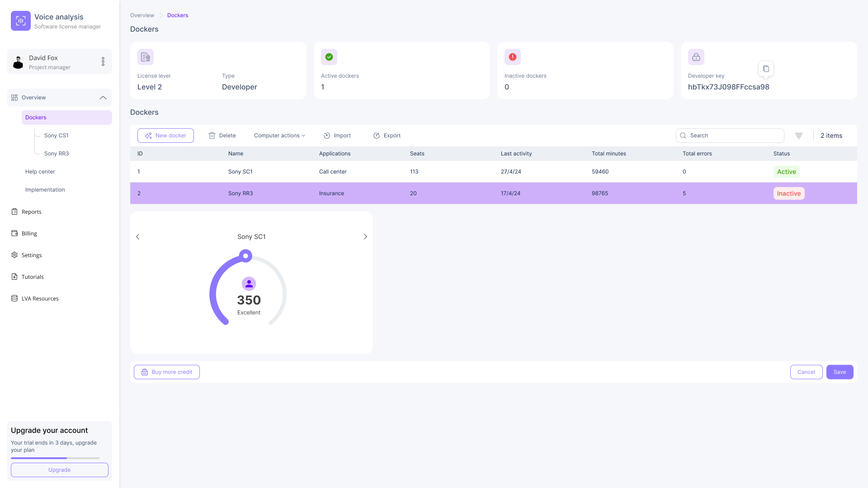Open the Billing sidebar menu item
This screenshot has width=868, height=488.
29,234
